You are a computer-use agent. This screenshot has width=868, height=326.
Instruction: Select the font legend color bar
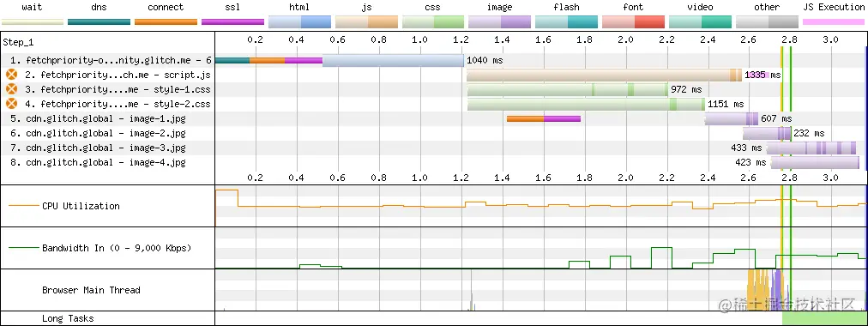click(x=633, y=22)
